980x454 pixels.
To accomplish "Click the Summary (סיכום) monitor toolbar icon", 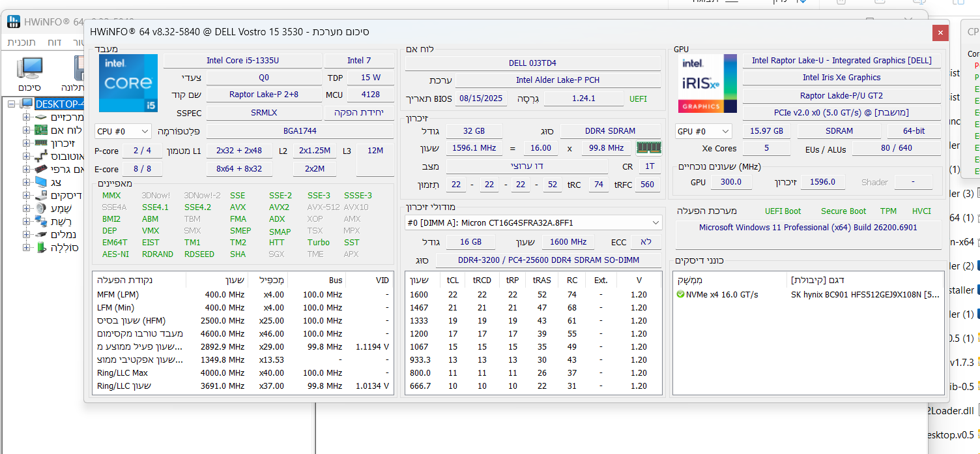I will pos(30,68).
